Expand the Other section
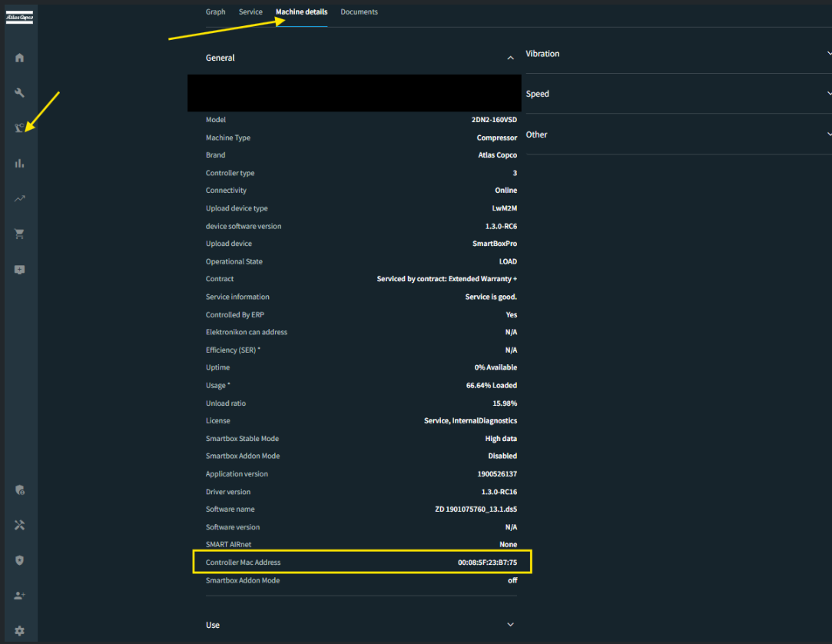 coord(678,134)
